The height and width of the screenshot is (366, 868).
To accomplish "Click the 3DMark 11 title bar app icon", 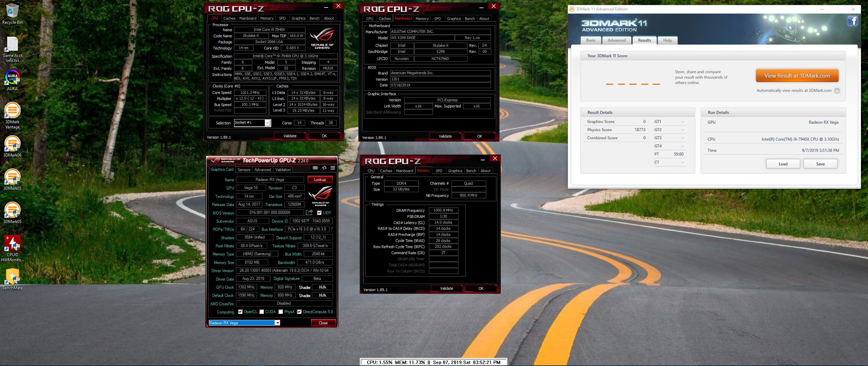I will (572, 9).
